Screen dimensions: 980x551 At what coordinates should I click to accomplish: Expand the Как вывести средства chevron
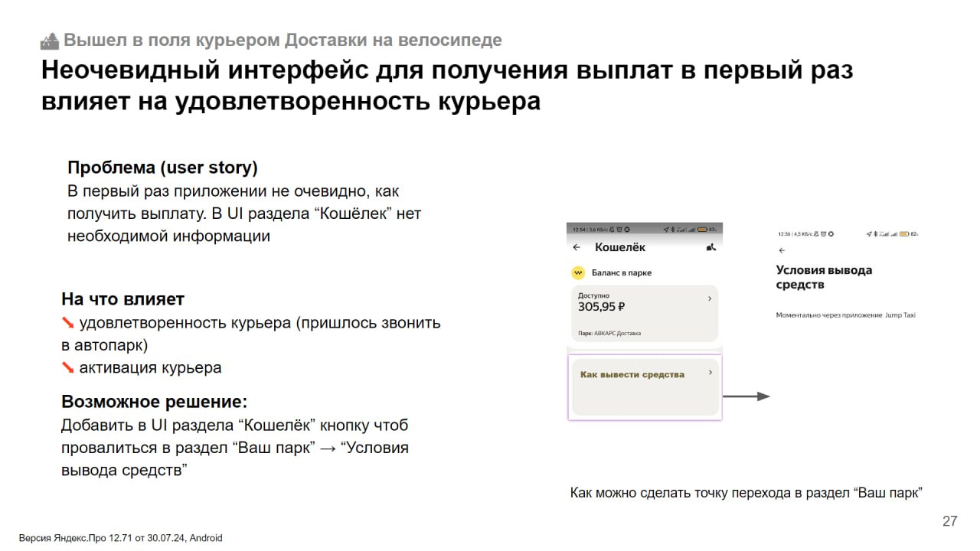tap(710, 373)
